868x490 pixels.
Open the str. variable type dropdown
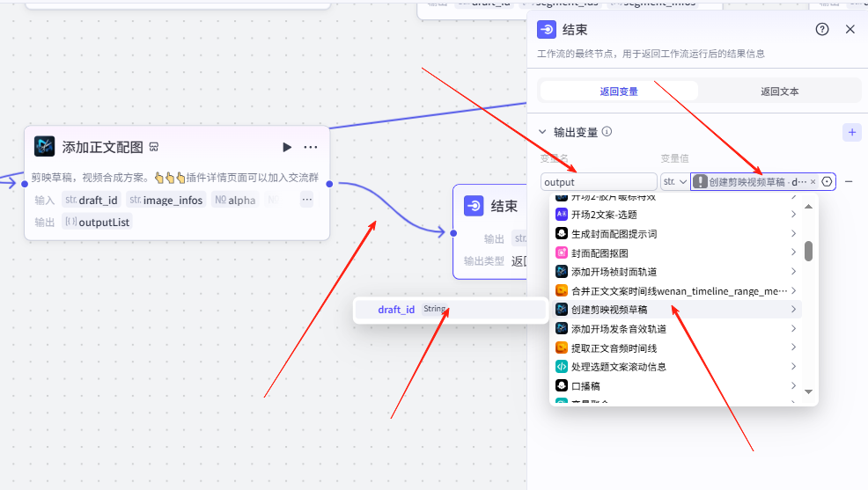coord(674,182)
